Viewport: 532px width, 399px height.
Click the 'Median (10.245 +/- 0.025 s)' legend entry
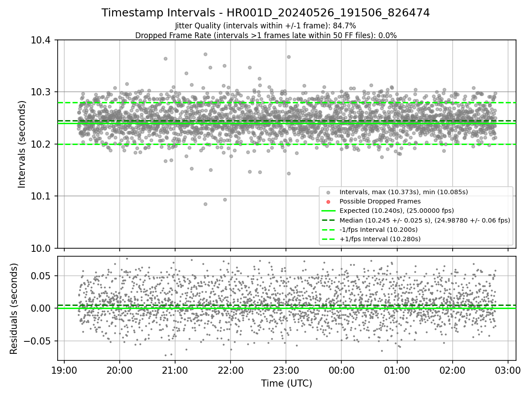point(425,220)
